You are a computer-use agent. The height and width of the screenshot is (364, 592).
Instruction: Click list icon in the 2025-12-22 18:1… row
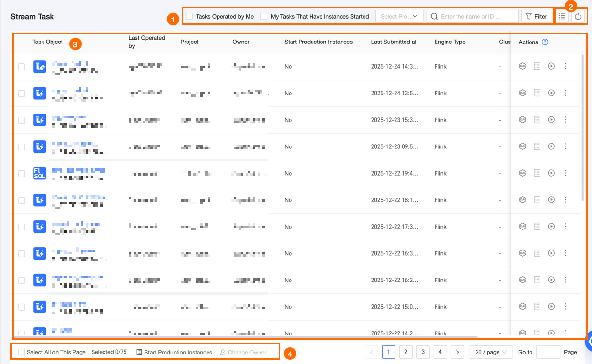pyautogui.click(x=537, y=200)
